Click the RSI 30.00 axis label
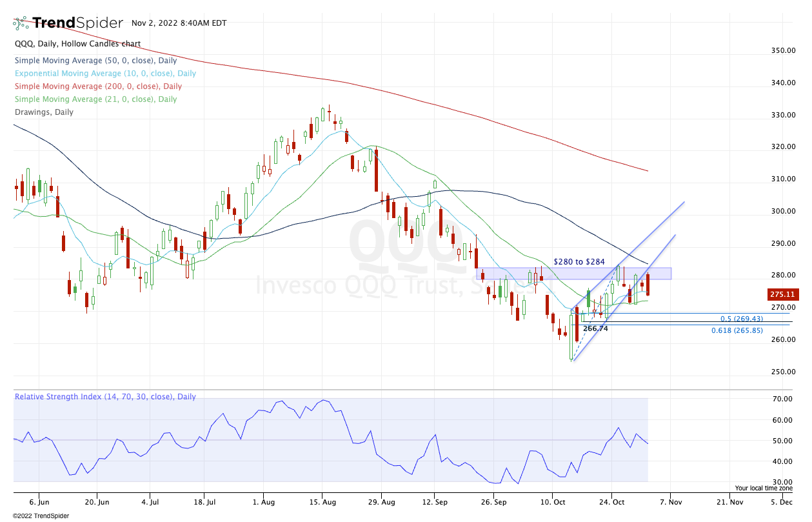The image size is (812, 522). pyautogui.click(x=783, y=482)
